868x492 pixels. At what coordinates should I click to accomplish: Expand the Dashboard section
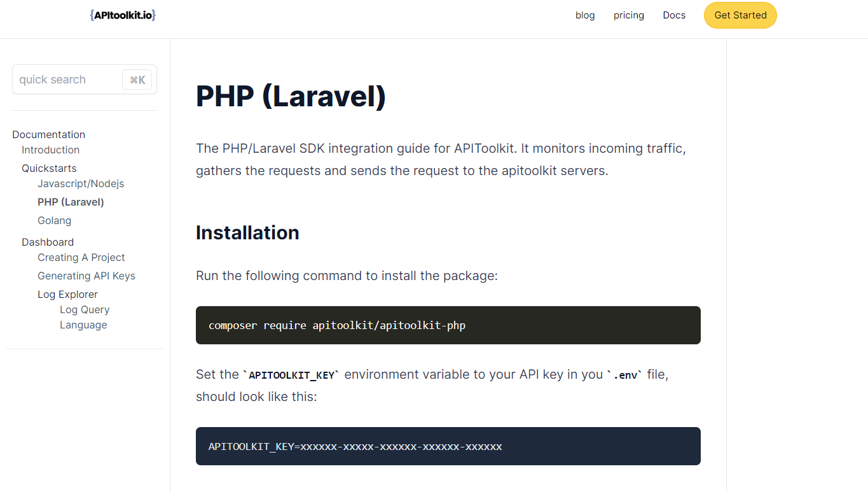[x=48, y=242]
